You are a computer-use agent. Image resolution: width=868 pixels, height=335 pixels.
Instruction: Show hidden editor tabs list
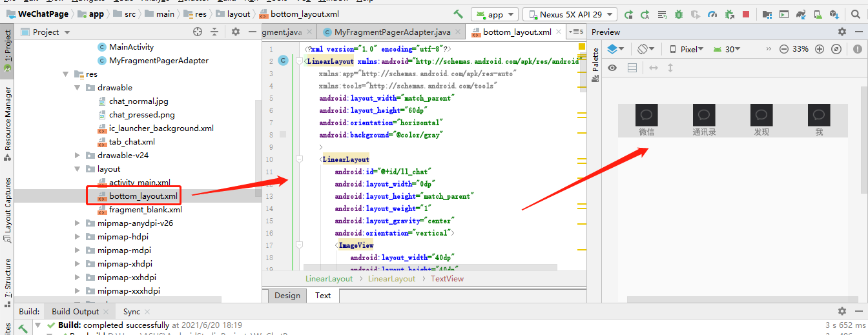[x=576, y=32]
